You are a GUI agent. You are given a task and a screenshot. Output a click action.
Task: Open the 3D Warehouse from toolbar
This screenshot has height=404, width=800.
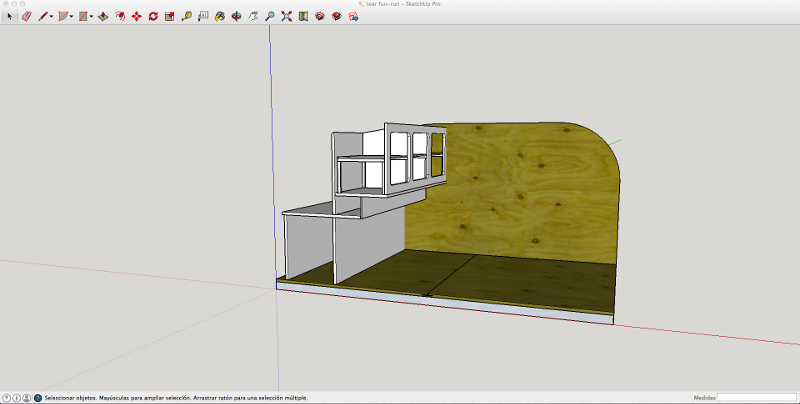click(x=320, y=17)
